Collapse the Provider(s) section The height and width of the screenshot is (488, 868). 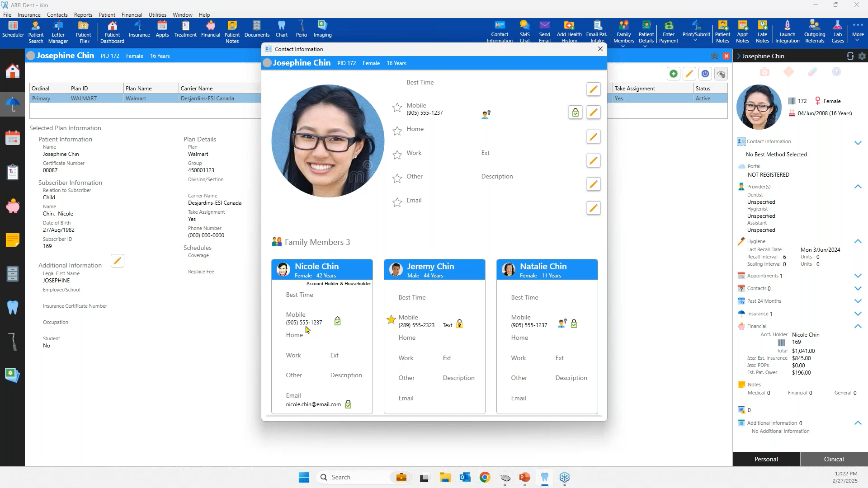coord(858,186)
